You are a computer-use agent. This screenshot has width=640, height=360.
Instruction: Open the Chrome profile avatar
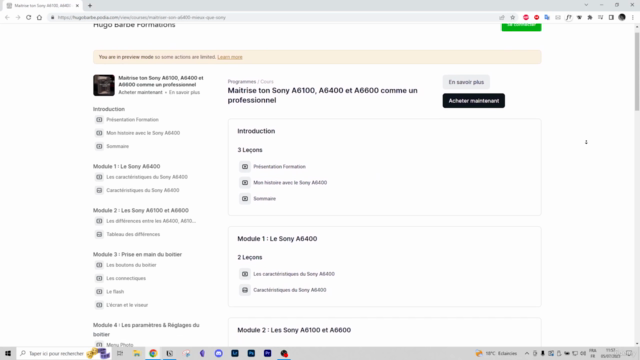[622, 18]
